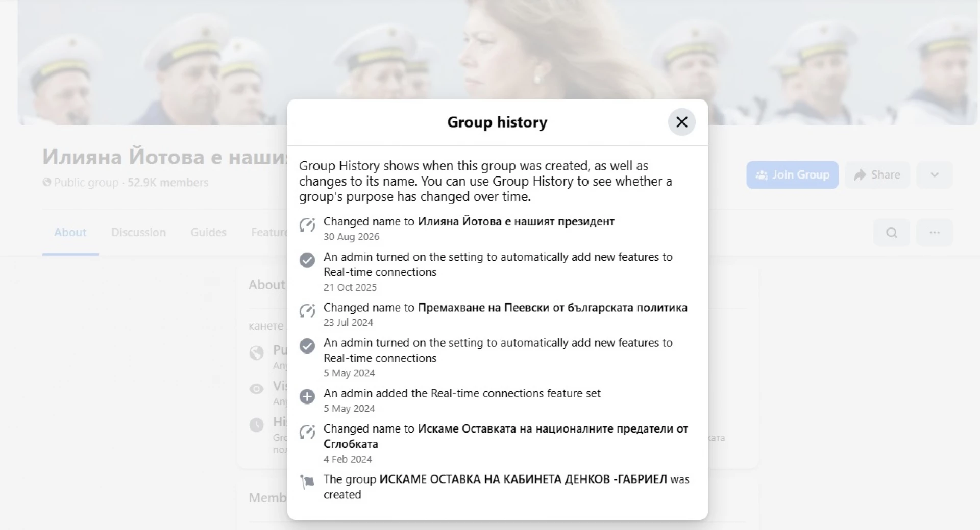Screen dimensions: 980x530
Task: Click the search magnifier icon
Action: [x=891, y=233]
